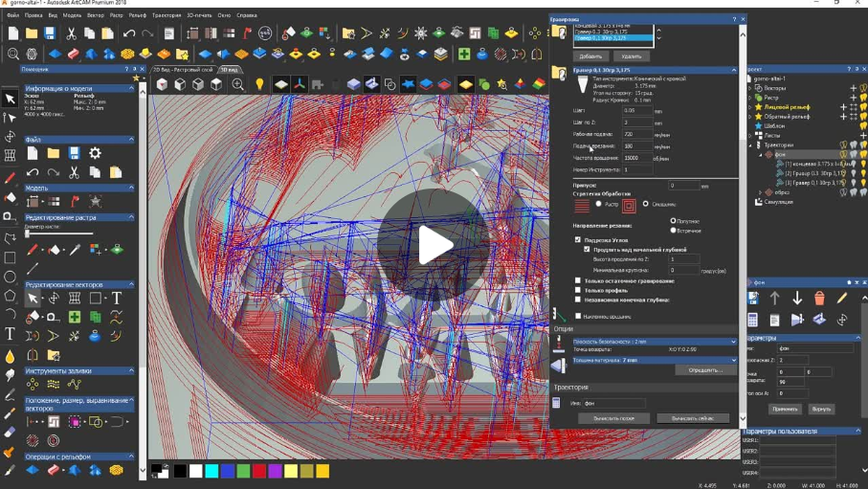Open the Траектории menu

[x=166, y=15]
